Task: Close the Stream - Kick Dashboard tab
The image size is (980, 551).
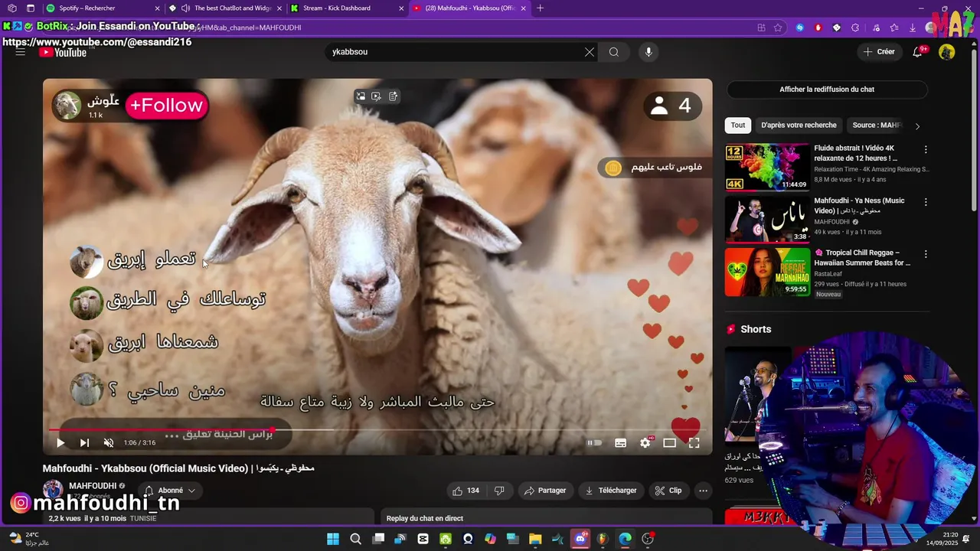Action: [x=401, y=8]
